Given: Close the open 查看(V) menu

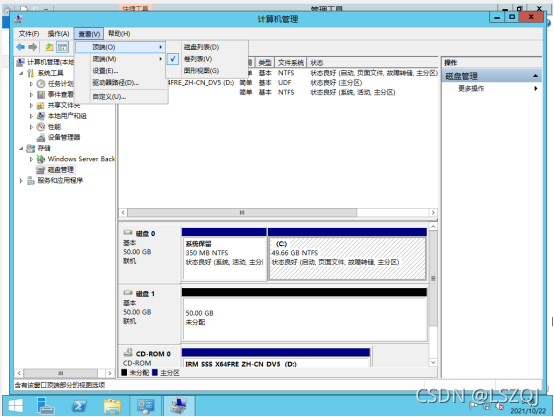Looking at the screenshot, I should [x=89, y=34].
